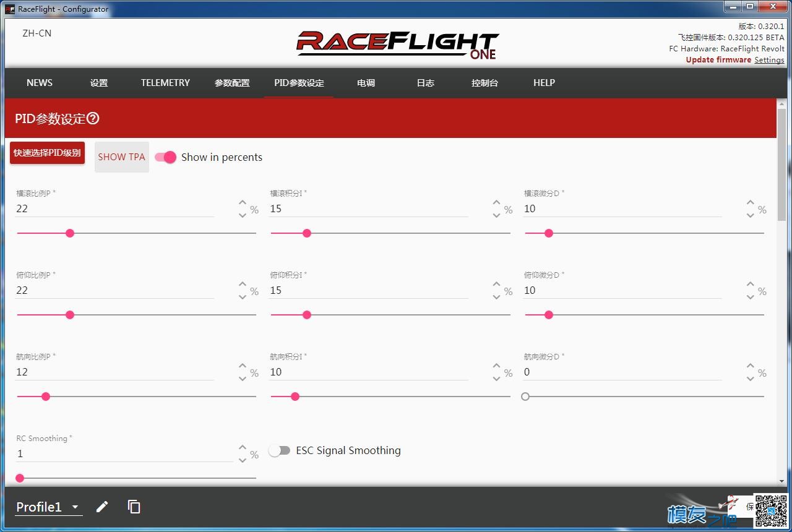Viewport: 792px width, 532px height.
Task: Click the scrollbar down arrow
Action: pyautogui.click(x=781, y=481)
